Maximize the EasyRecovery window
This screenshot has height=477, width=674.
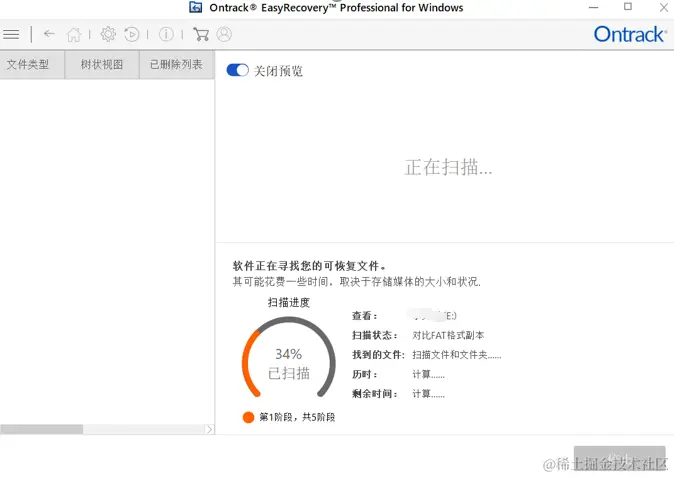coord(628,7)
